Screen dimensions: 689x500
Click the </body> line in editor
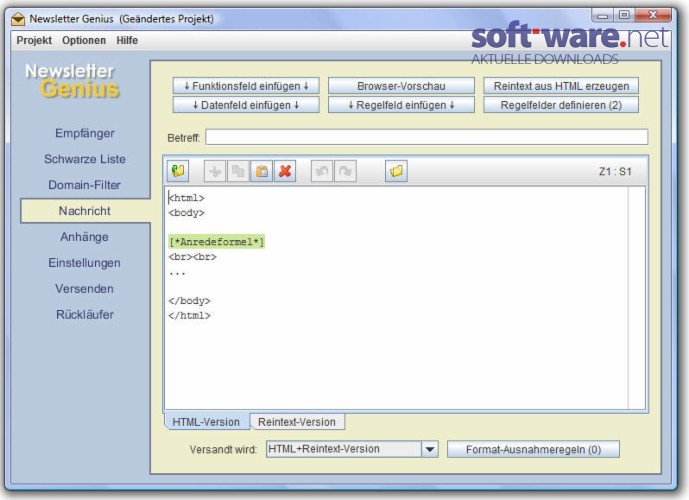point(189,301)
